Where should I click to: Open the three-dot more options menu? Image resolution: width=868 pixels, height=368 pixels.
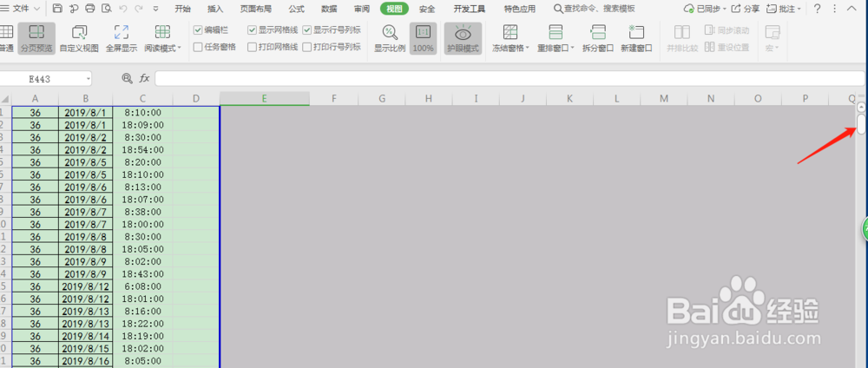click(835, 9)
